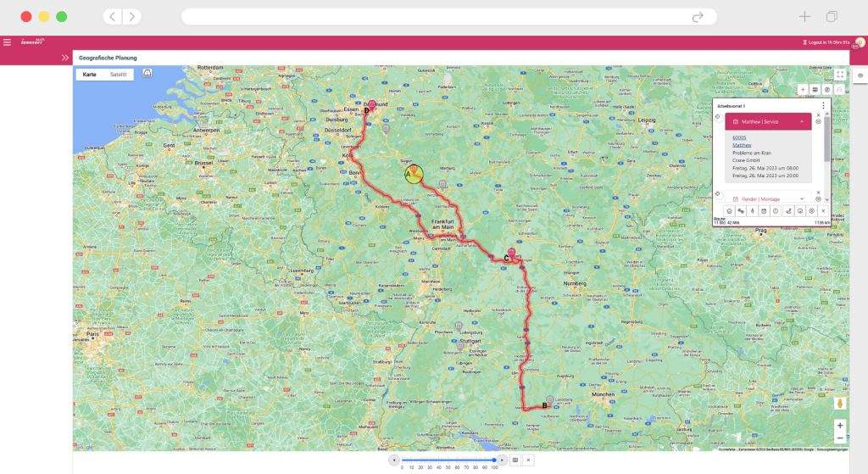Click route waypoint marker C near Würzburg
Screen dimensions: 868x474
tap(509, 256)
